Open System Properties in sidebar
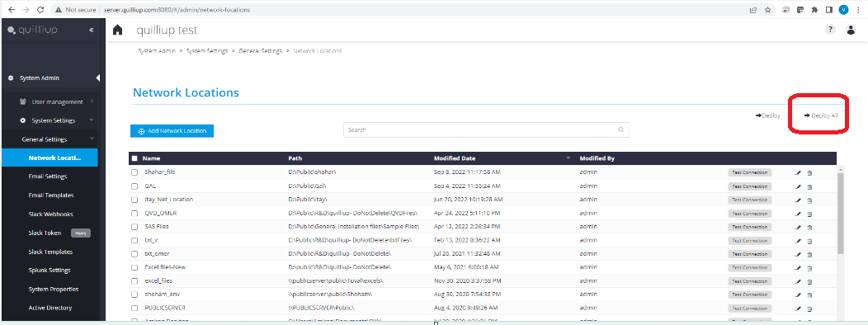 click(53, 289)
